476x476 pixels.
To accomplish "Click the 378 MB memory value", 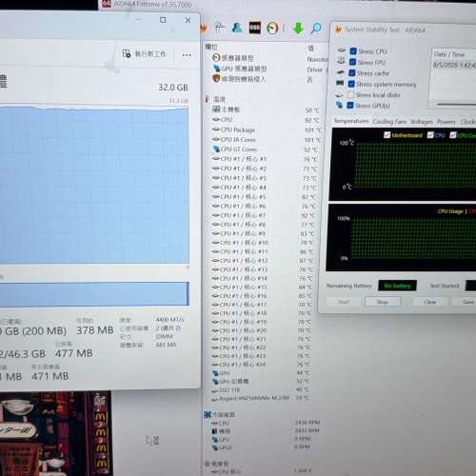I will pyautogui.click(x=95, y=330).
